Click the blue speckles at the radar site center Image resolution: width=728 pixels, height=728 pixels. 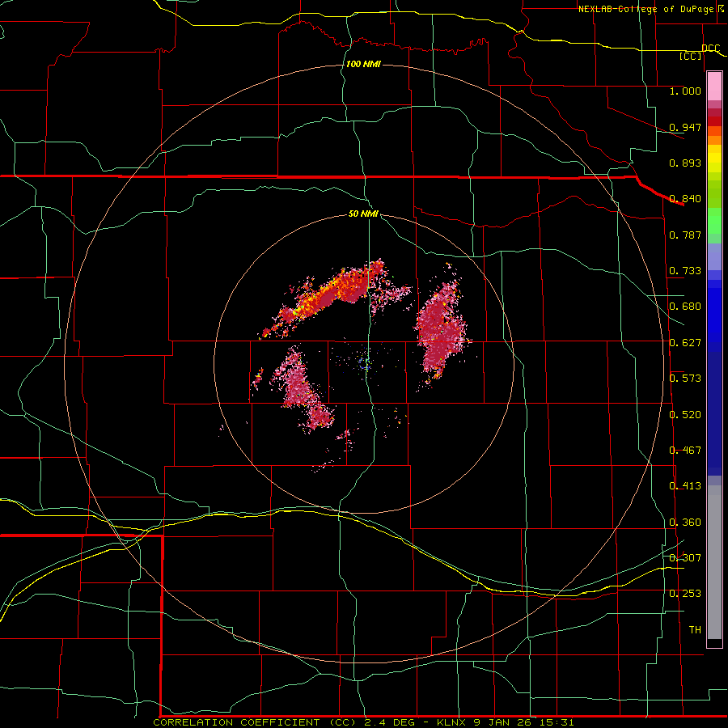(x=366, y=363)
